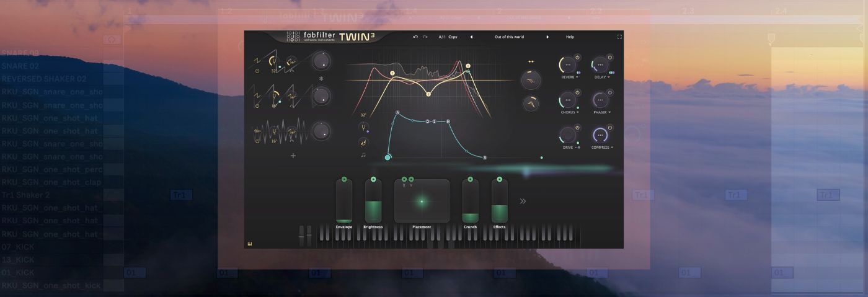The image size is (868, 297).
Task: Select the first oscillator's sawtooth waveform icon
Action: 257,61
